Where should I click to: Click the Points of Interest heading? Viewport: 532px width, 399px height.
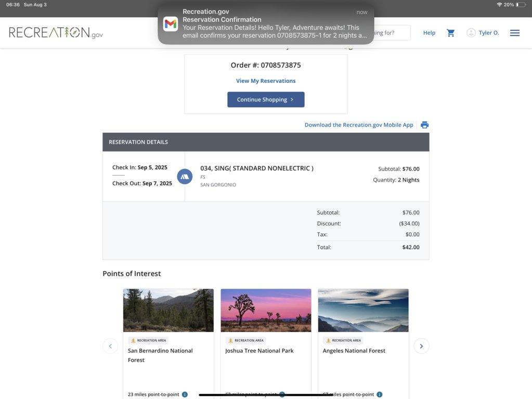coord(132,274)
